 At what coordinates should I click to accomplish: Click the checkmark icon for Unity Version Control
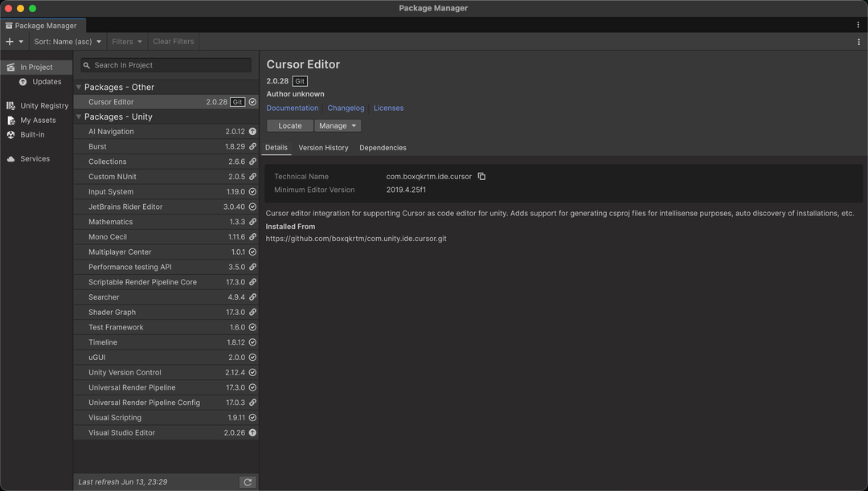[x=252, y=373]
